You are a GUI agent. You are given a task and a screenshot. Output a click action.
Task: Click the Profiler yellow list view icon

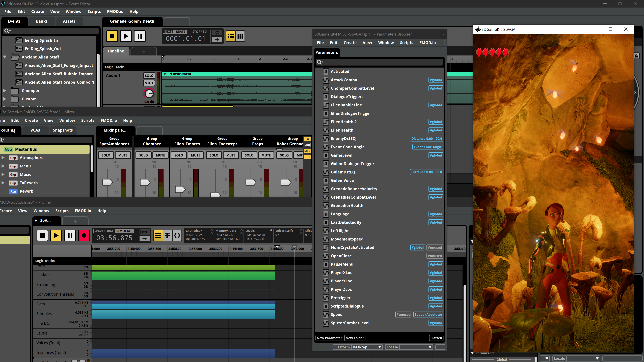pos(158,236)
